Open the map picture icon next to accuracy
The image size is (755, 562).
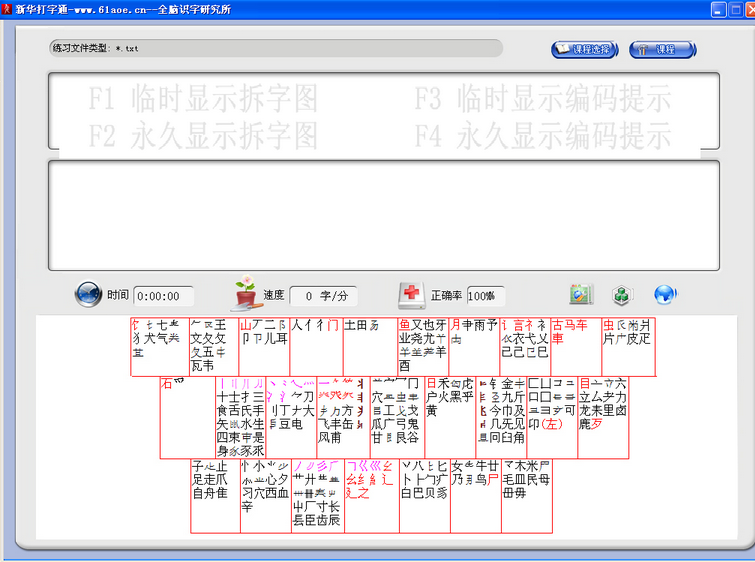(581, 294)
